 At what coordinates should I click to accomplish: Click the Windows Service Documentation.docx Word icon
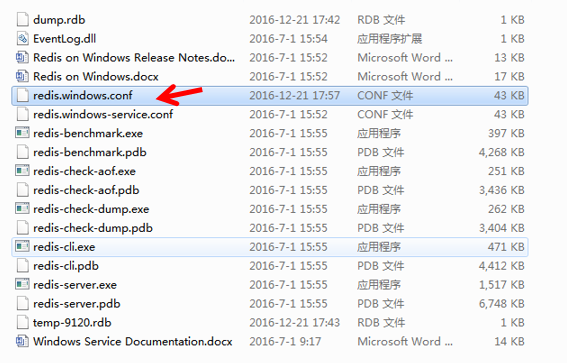[22, 341]
